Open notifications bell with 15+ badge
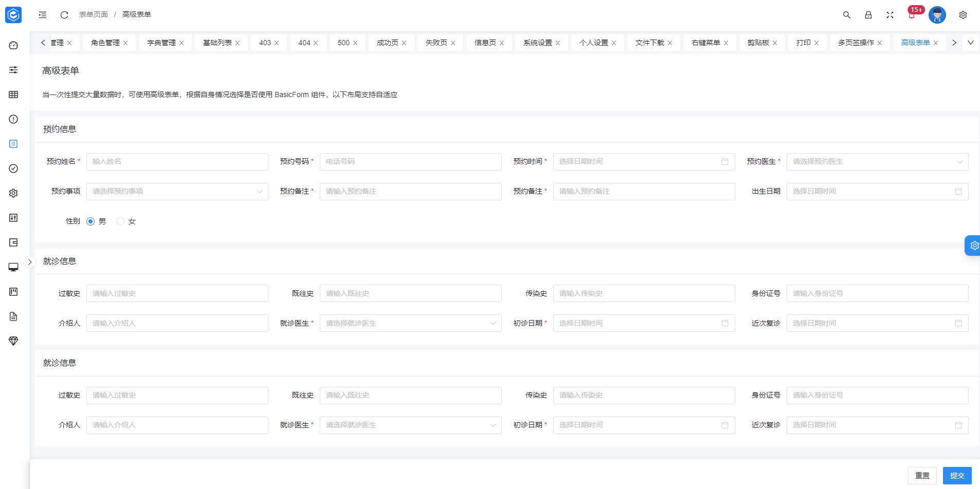 pos(912,15)
